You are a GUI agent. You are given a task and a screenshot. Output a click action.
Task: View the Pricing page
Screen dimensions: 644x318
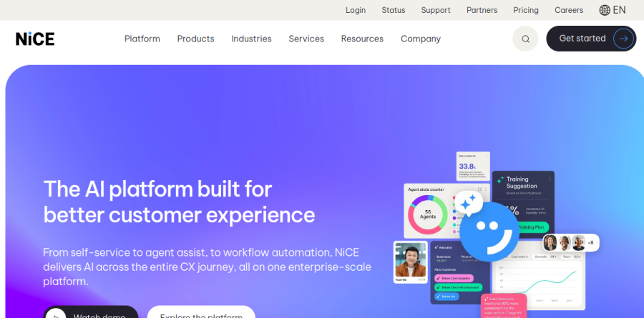point(526,10)
